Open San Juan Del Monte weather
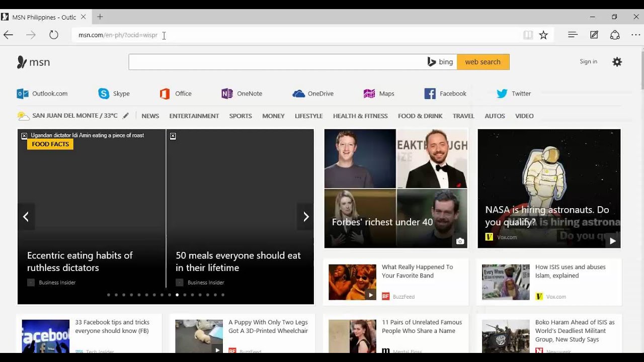The width and height of the screenshot is (644, 362). pyautogui.click(x=75, y=116)
